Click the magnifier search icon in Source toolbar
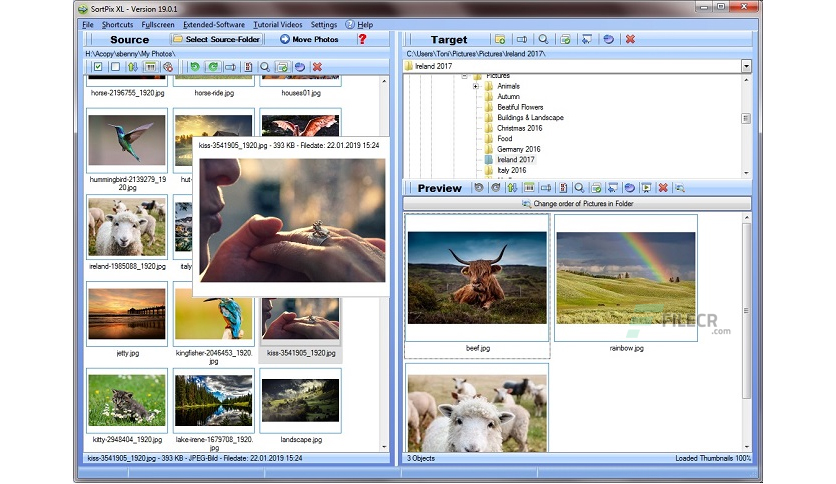 [x=264, y=67]
